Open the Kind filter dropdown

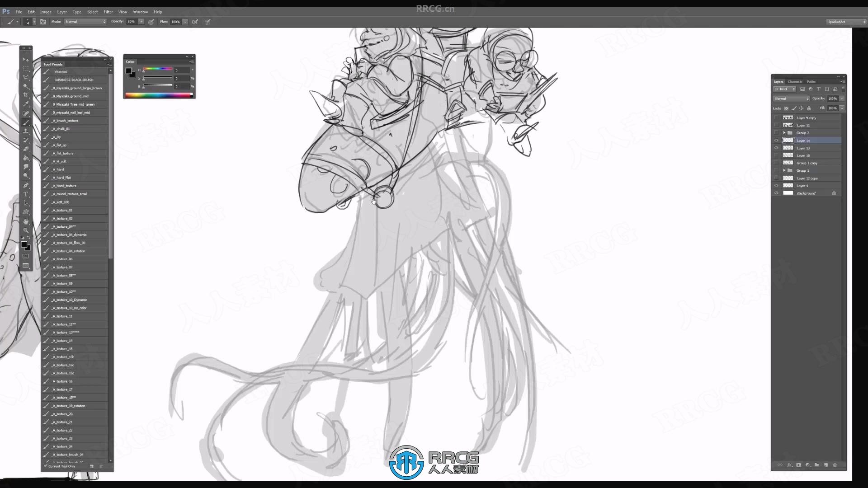pyautogui.click(x=784, y=89)
